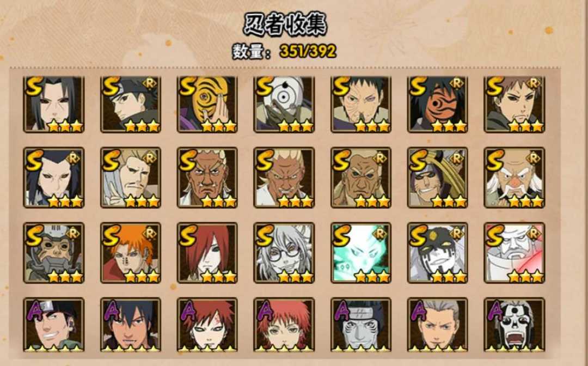The height and width of the screenshot is (366, 588).
Task: Click the 351/392 collection count
Action: pyautogui.click(x=308, y=51)
